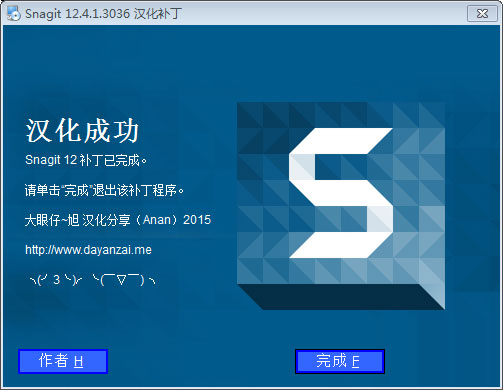Click the 汉化补丁 words in title bar
The image size is (503, 390).
(158, 14)
